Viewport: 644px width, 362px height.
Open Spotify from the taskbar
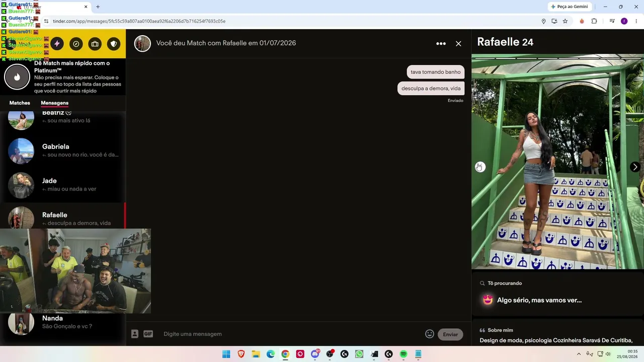[403, 354]
